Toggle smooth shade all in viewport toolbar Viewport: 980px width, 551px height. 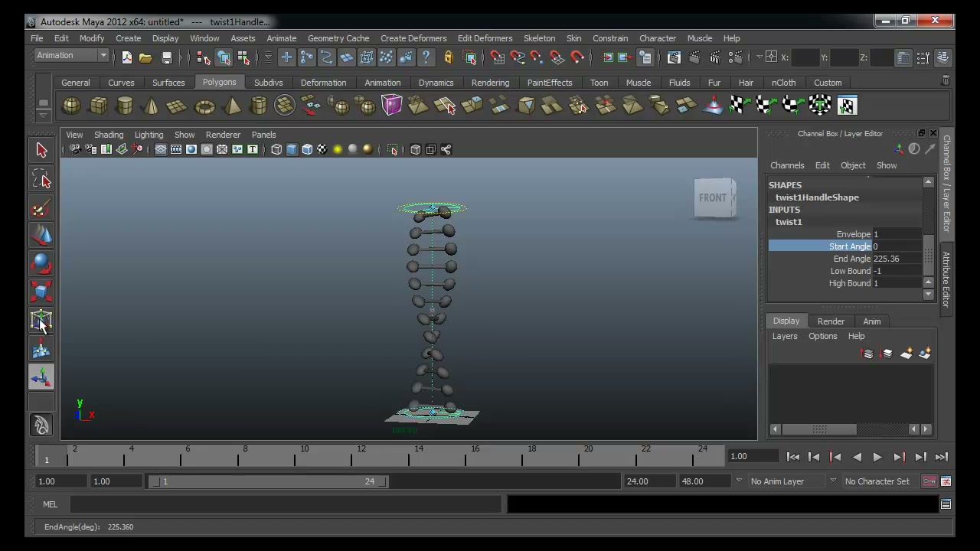(x=292, y=149)
